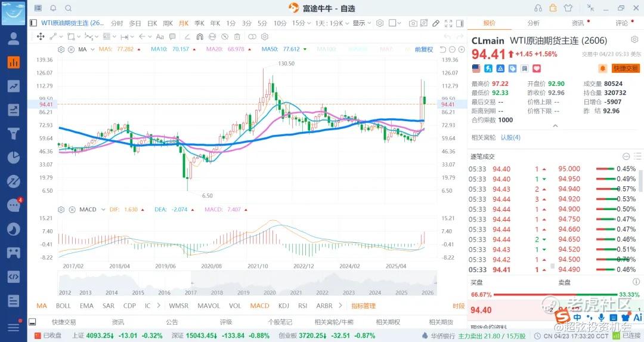The height and width of the screenshot is (342, 644).
Task: Toggle left panel layout icon beside WTI title
Action: click(33, 23)
